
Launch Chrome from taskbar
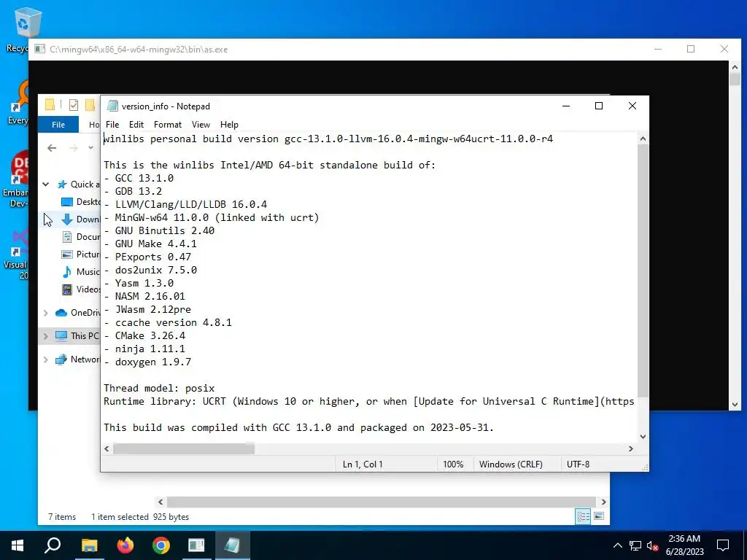coord(161,545)
